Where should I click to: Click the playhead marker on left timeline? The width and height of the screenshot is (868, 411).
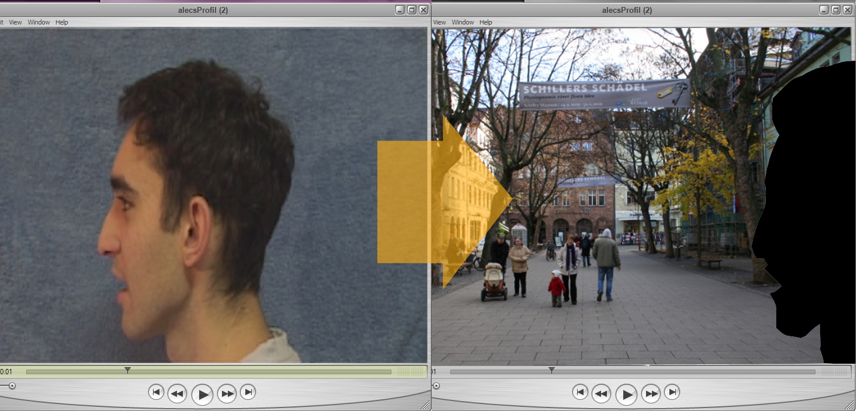coord(127,370)
